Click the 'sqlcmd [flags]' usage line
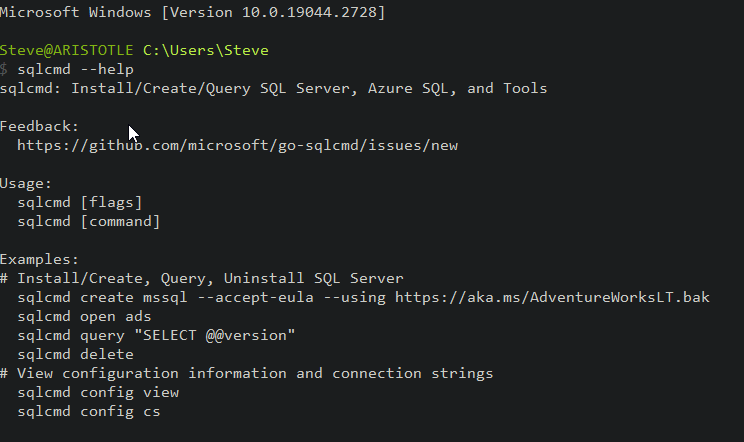The image size is (744, 442). [x=80, y=202]
